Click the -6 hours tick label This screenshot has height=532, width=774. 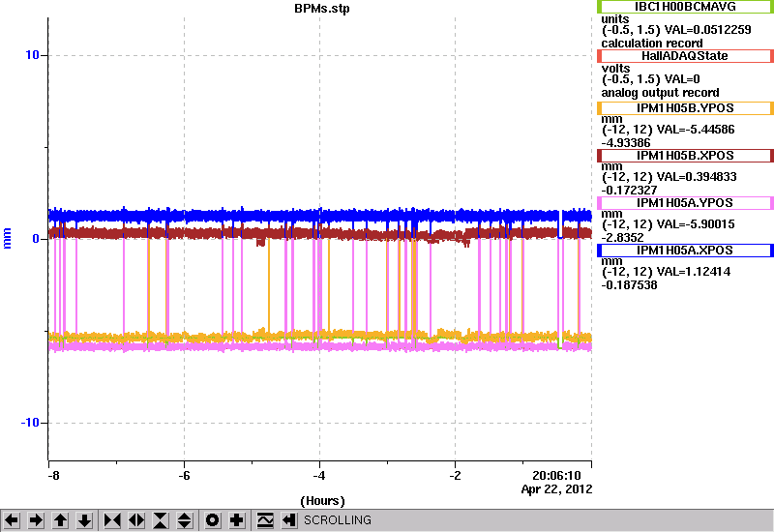pos(184,476)
